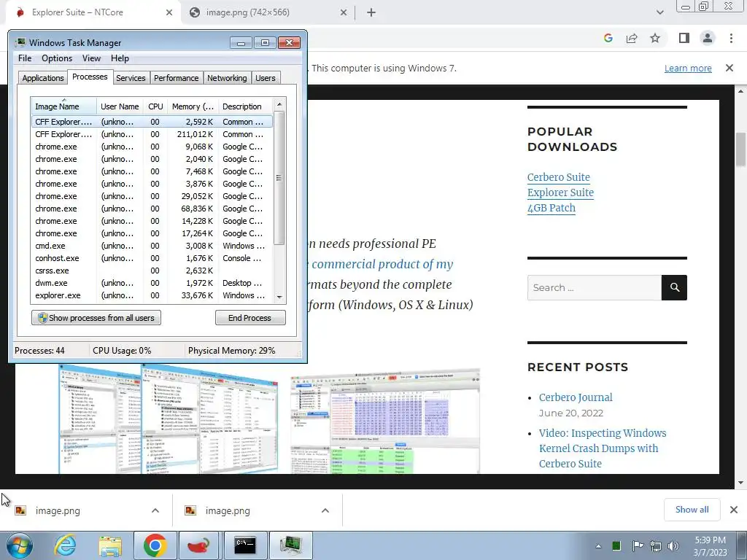
Task: Open the Chrome profile avatar
Action: click(708, 38)
